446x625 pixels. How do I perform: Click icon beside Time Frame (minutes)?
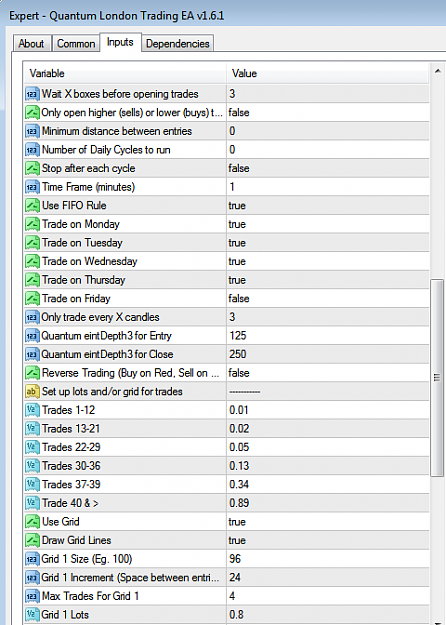[32, 187]
